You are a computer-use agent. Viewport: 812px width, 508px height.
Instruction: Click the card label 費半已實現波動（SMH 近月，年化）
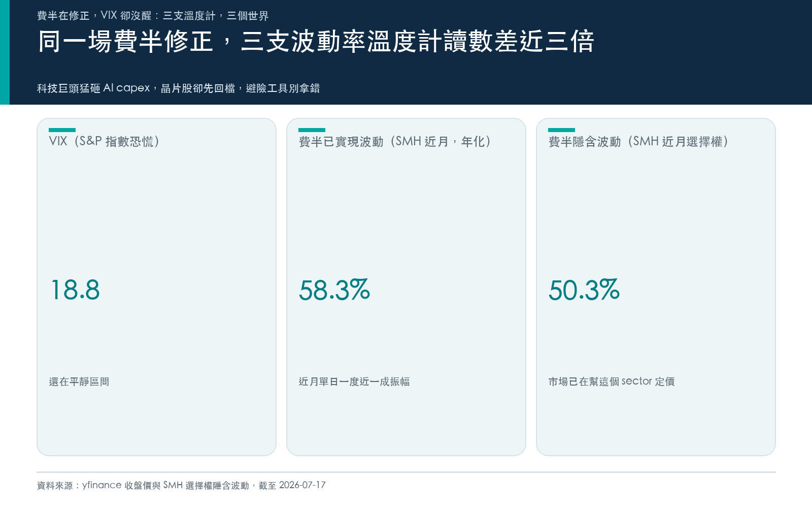click(395, 141)
